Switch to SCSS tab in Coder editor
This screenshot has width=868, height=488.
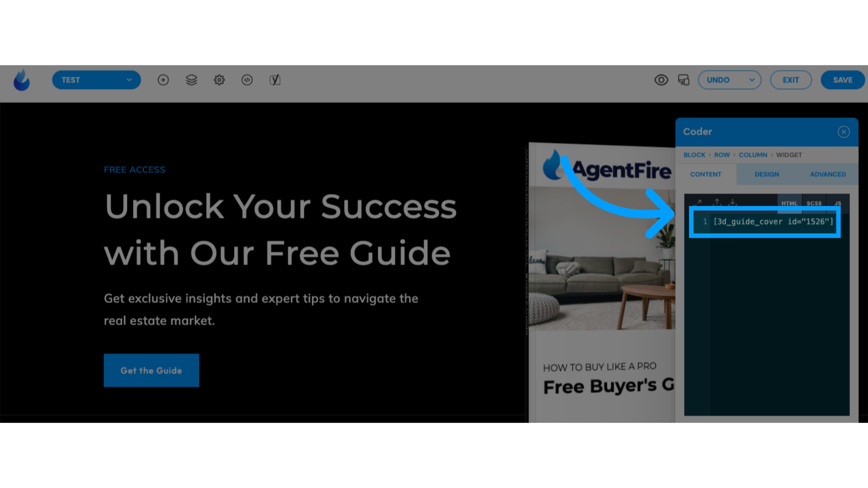(x=814, y=203)
